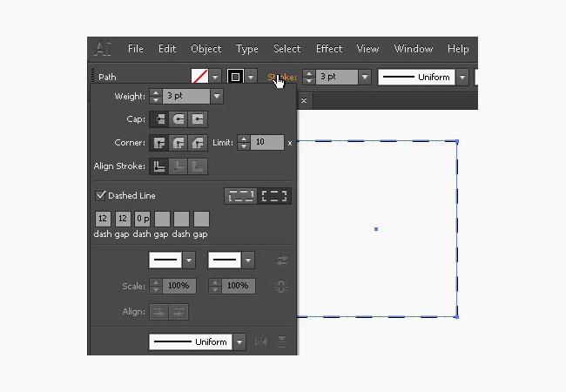Choose the Miter Join corner icon
The image size is (566, 392).
[x=160, y=142]
